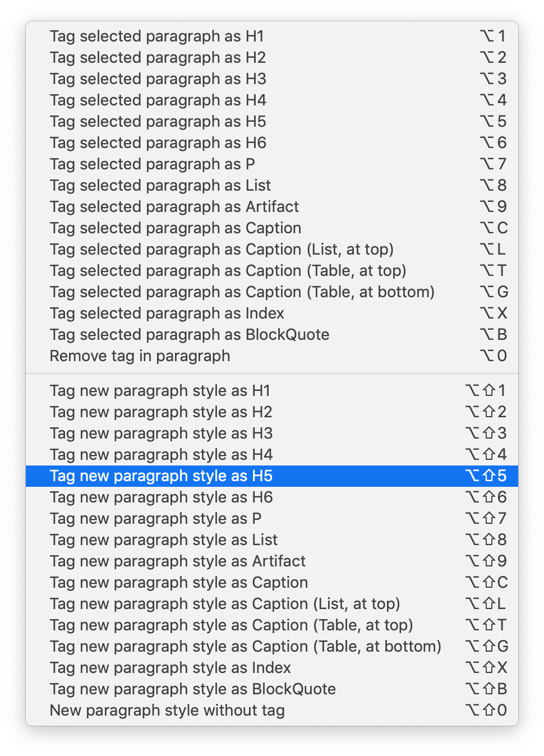Screen dimensions: 544x756
Task: Choose Tag selected paragraph as H6
Action: (x=272, y=142)
